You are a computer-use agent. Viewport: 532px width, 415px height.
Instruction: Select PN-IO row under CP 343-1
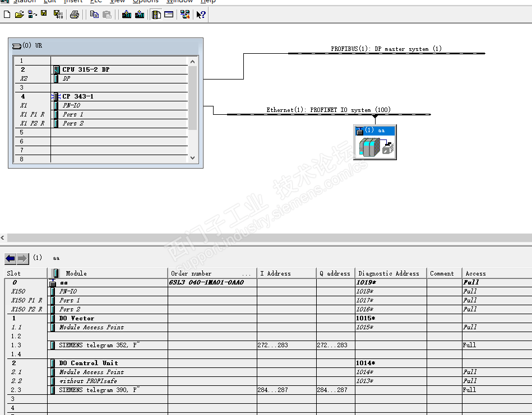(102, 105)
